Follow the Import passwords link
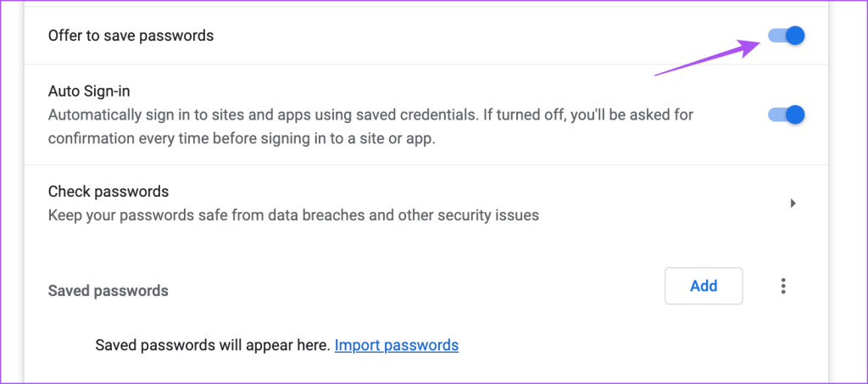Viewport: 868px width, 384px height. pyautogui.click(x=397, y=345)
